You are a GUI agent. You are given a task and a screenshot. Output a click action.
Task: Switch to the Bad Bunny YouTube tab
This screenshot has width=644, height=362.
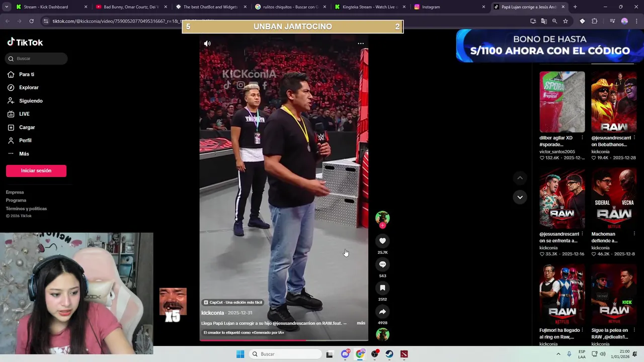click(x=131, y=7)
